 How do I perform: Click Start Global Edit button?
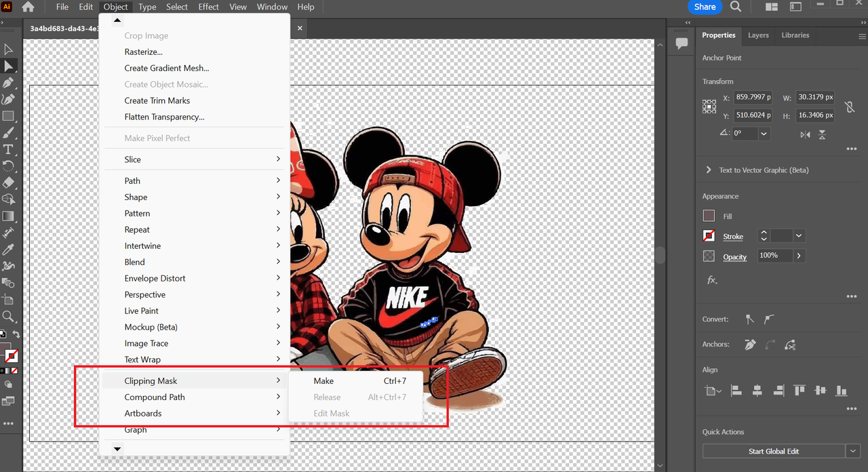774,451
